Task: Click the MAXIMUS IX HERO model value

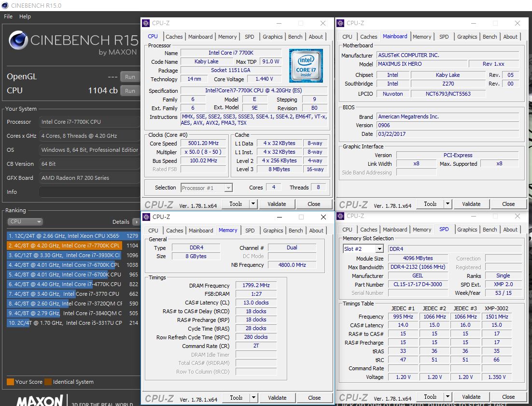Action: (422, 64)
